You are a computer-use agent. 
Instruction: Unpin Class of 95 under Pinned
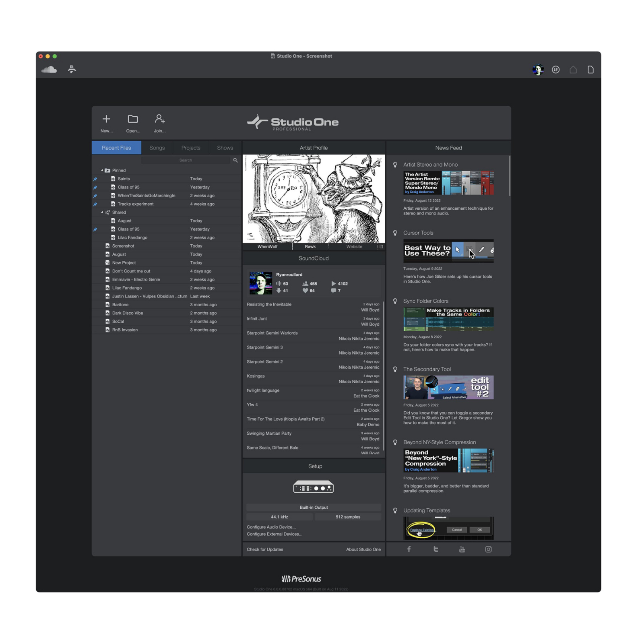(95, 187)
